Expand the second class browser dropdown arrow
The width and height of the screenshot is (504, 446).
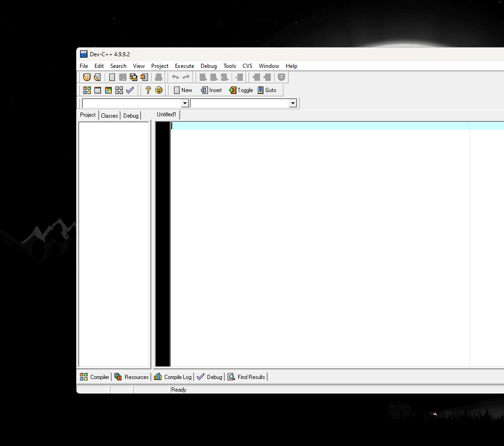293,103
